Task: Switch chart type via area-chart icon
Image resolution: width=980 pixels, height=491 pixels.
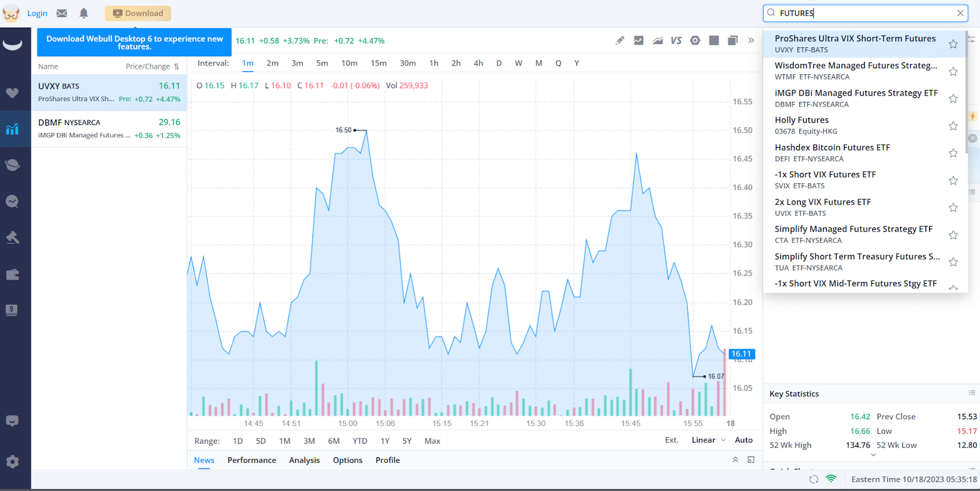Action: point(658,40)
